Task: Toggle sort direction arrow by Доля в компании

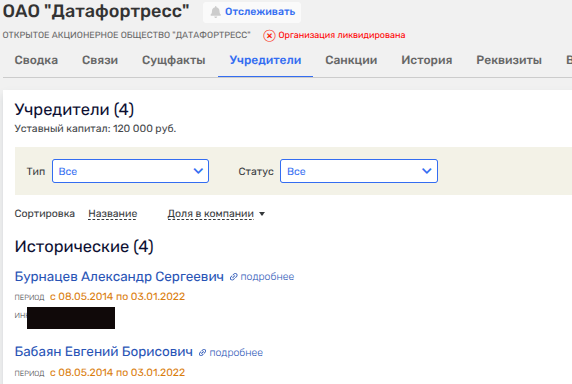Action: pyautogui.click(x=262, y=214)
